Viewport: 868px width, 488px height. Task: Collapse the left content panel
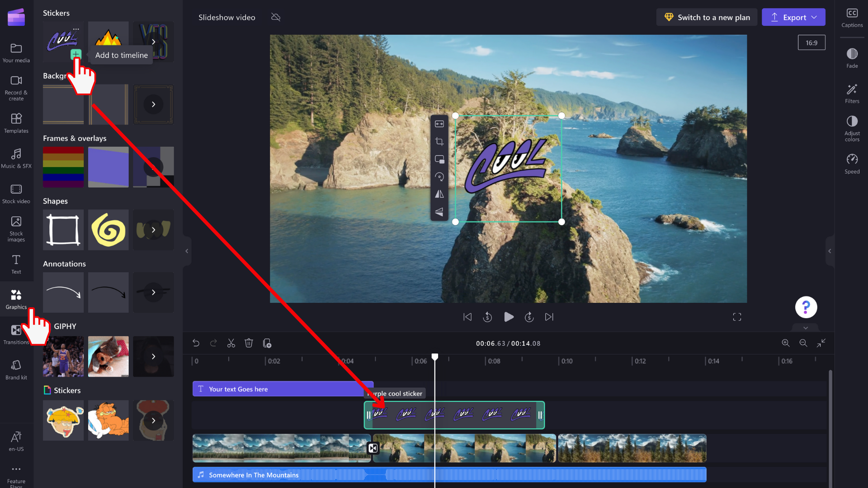187,251
